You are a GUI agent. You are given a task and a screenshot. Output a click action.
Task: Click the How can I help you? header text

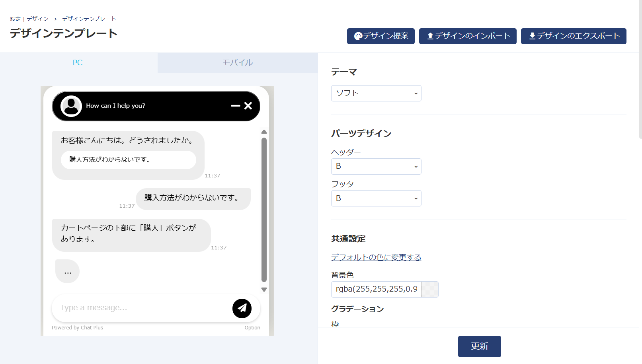coord(115,106)
